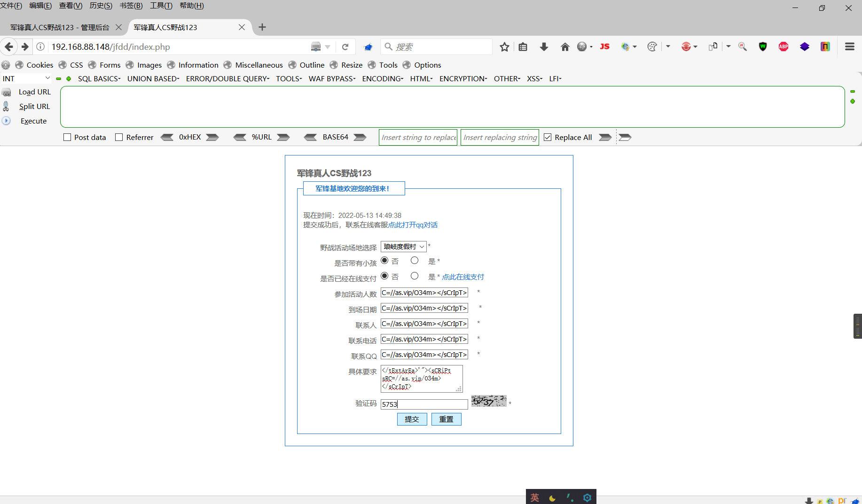
Task: Open the Cookies developer toolbar menu
Action: coord(34,65)
